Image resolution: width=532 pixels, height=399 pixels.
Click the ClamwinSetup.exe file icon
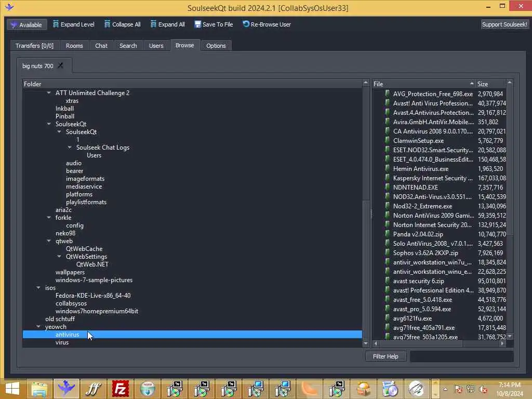pos(388,140)
